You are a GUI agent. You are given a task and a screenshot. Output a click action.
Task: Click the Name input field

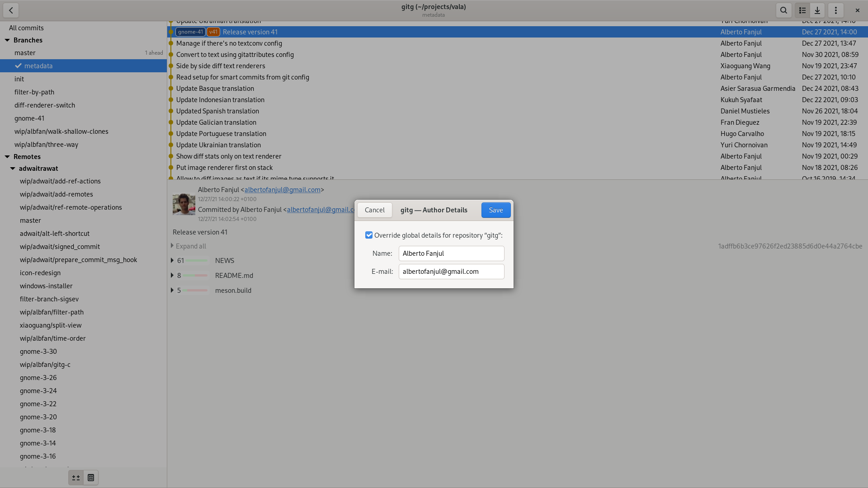(x=452, y=253)
